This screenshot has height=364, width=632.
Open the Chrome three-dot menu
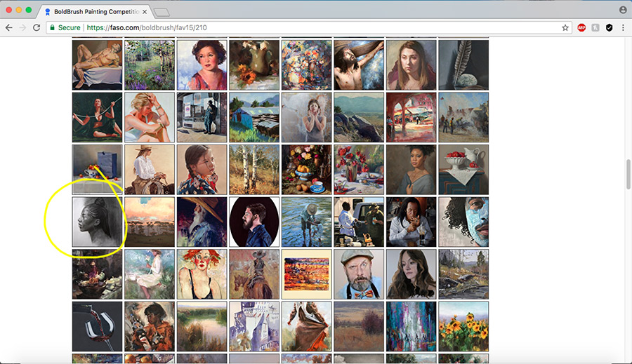[623, 28]
